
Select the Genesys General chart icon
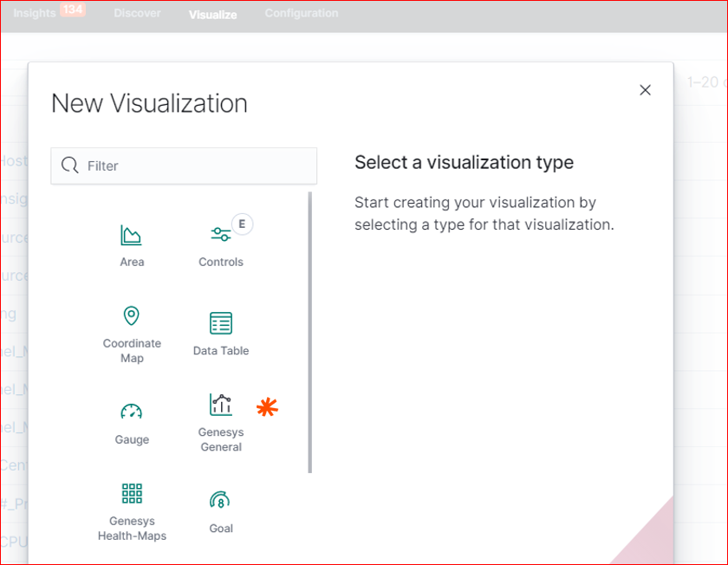[221, 405]
